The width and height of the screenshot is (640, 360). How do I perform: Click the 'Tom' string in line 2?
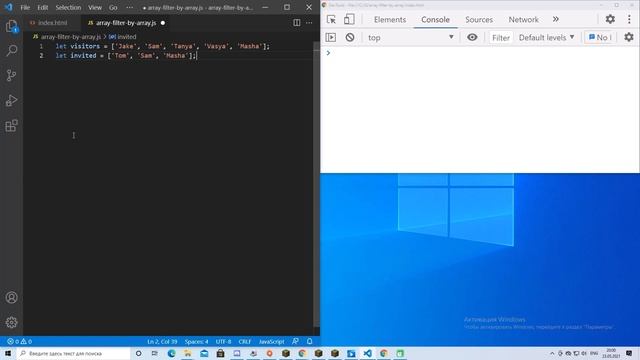point(120,56)
